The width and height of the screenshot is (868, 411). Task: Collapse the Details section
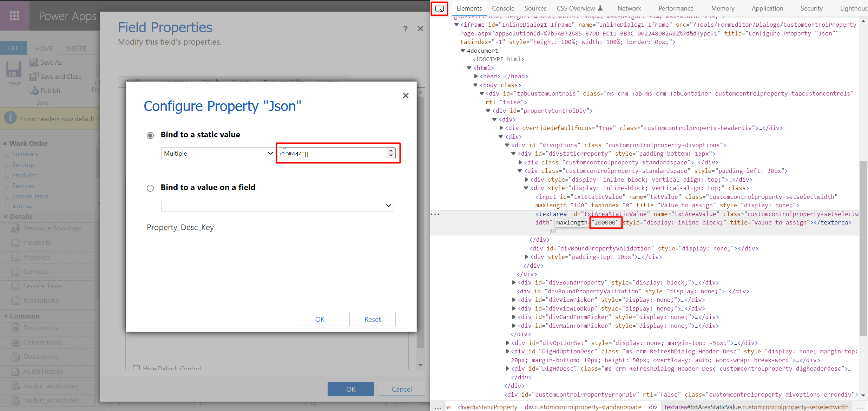click(5, 216)
